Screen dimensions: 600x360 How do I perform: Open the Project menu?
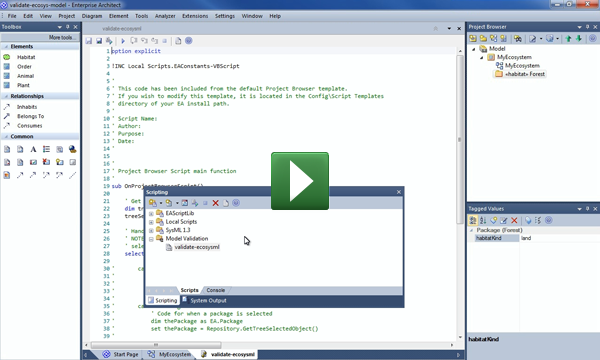[x=67, y=16]
